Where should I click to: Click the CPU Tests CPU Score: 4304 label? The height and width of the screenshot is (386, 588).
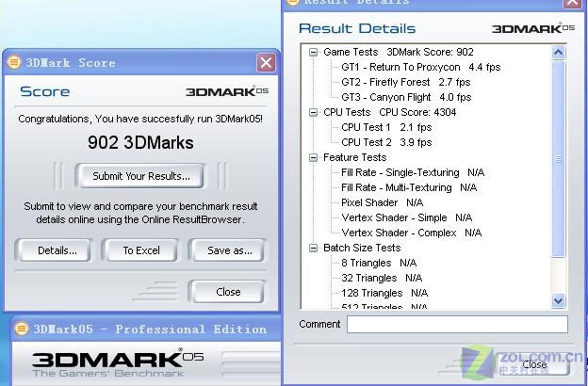(x=389, y=112)
